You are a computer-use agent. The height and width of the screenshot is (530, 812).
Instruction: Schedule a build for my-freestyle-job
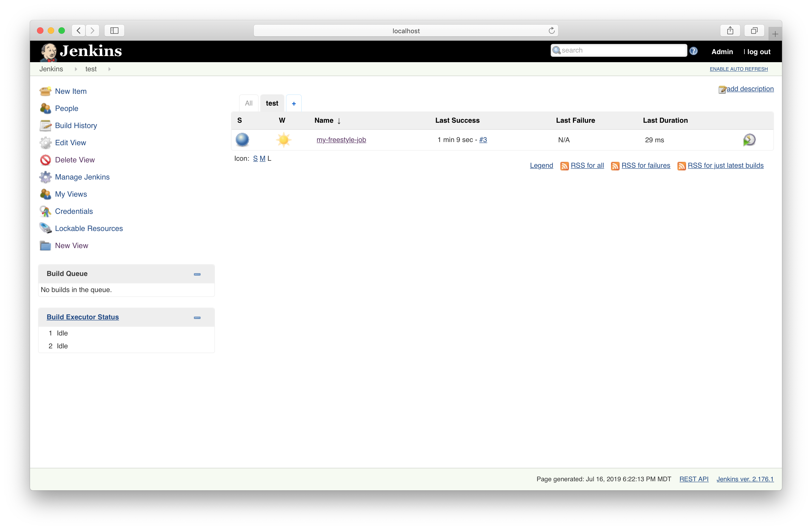point(749,140)
